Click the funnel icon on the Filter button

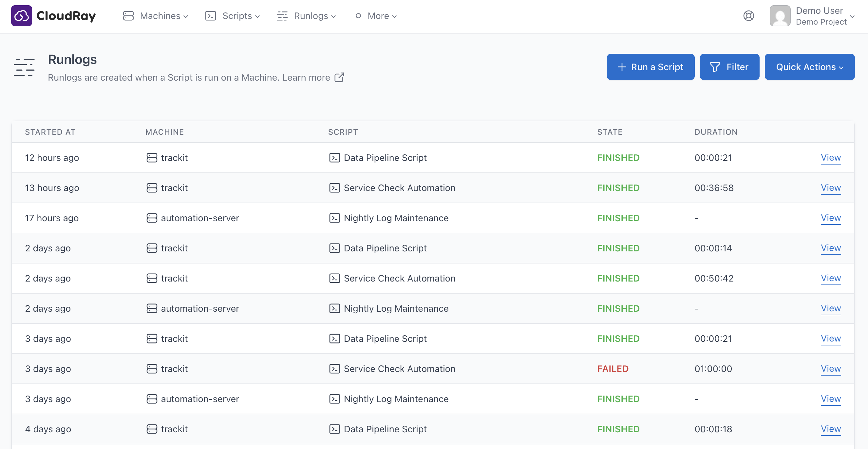(x=715, y=67)
